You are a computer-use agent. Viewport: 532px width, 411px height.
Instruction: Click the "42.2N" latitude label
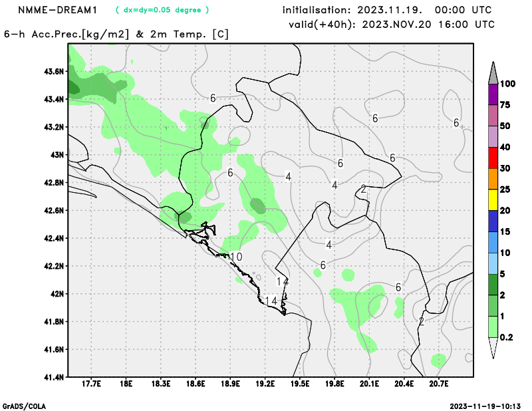[54, 266]
